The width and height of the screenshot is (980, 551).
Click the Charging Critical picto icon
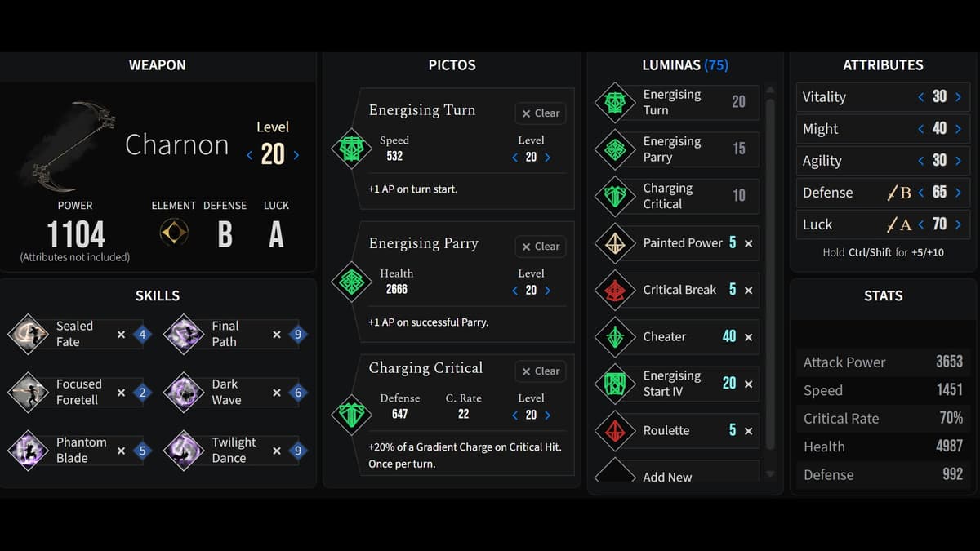click(x=351, y=414)
